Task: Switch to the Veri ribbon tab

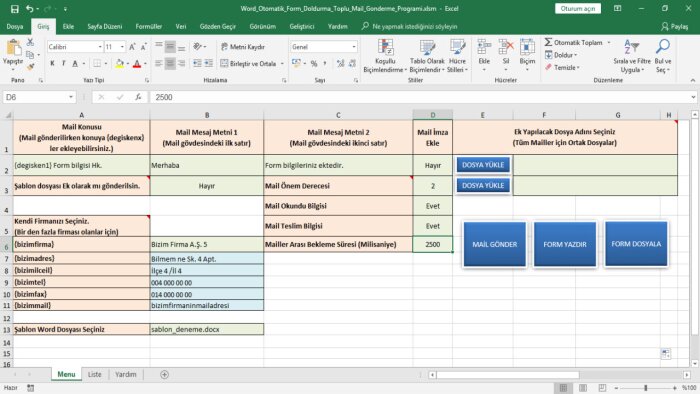Action: (x=181, y=27)
